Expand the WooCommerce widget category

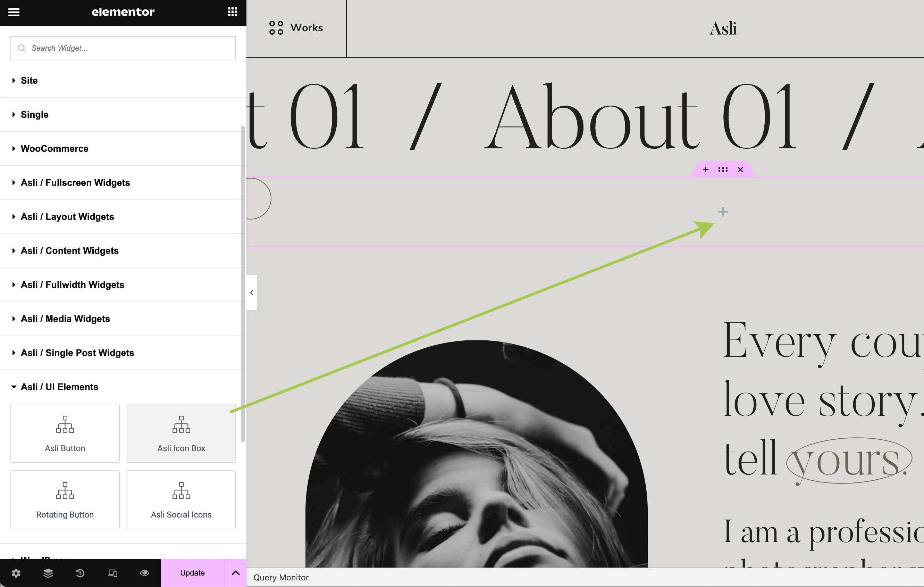54,149
